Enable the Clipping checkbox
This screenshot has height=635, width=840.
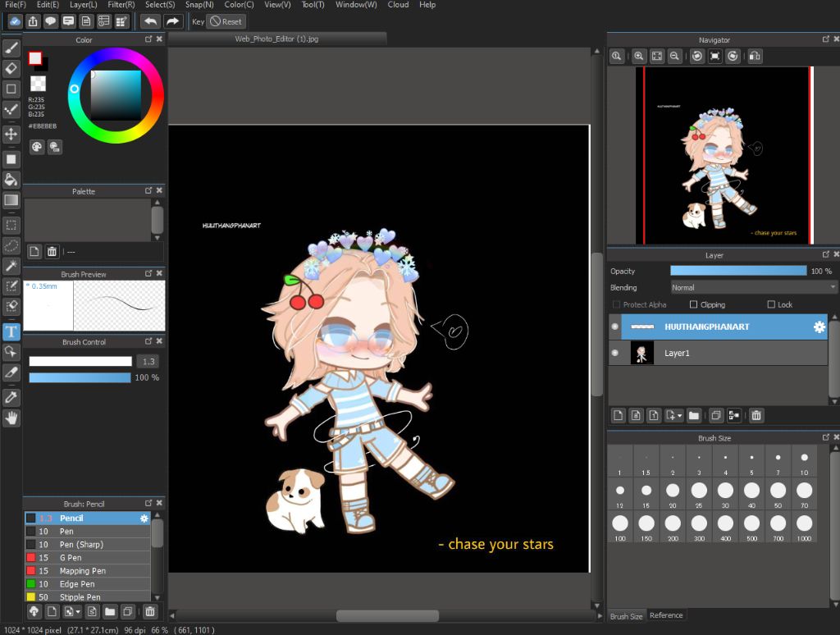pyautogui.click(x=693, y=304)
